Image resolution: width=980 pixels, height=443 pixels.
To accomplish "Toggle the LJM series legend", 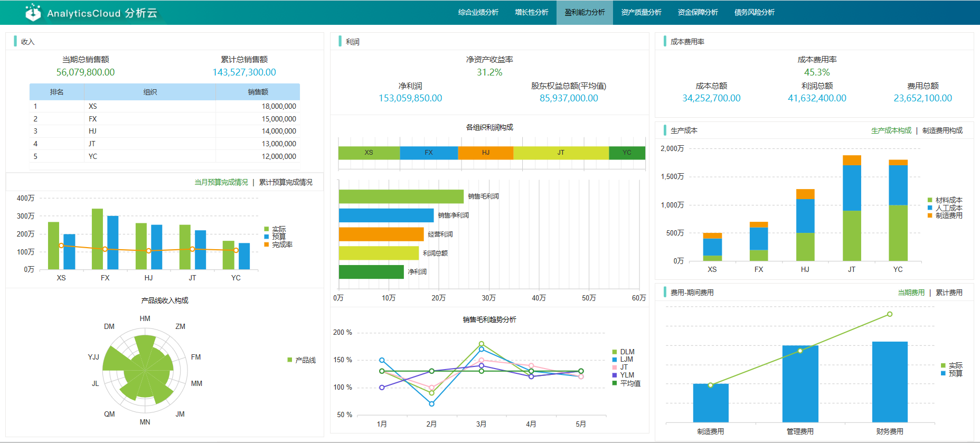I will click(622, 360).
